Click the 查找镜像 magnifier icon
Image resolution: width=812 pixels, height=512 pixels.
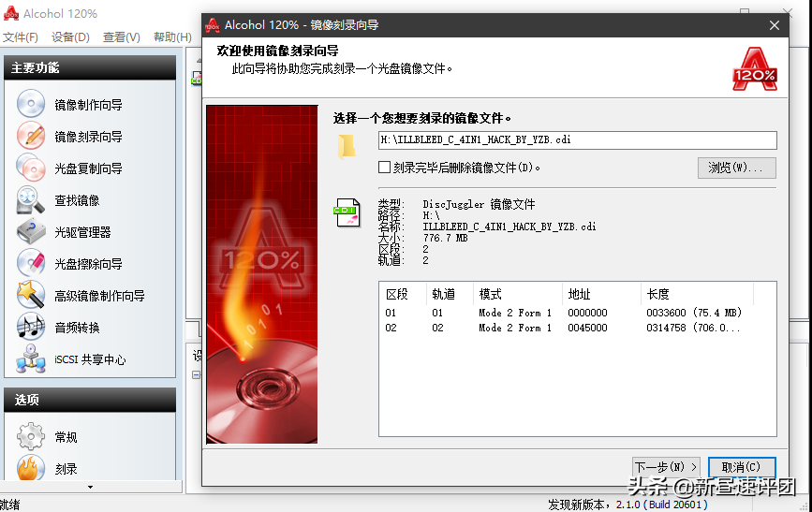pos(31,200)
